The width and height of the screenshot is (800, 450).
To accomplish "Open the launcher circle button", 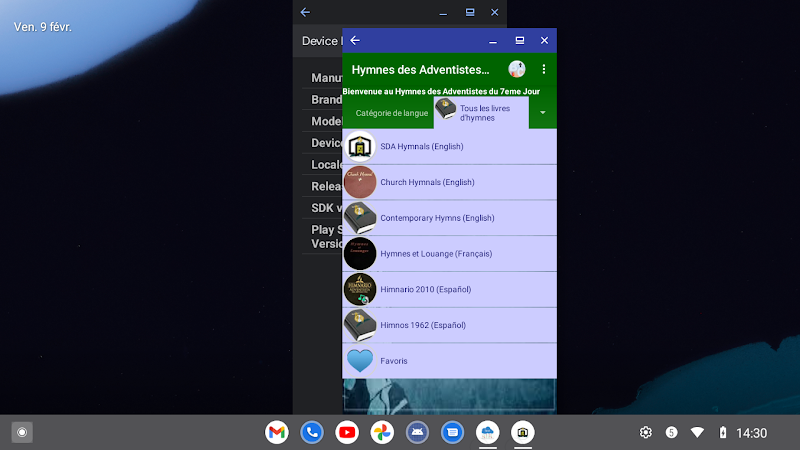I will (22, 433).
